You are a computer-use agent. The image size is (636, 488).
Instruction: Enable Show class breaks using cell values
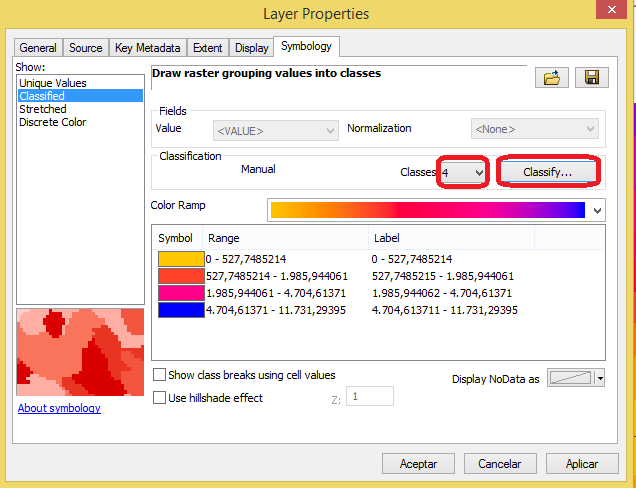(x=160, y=375)
